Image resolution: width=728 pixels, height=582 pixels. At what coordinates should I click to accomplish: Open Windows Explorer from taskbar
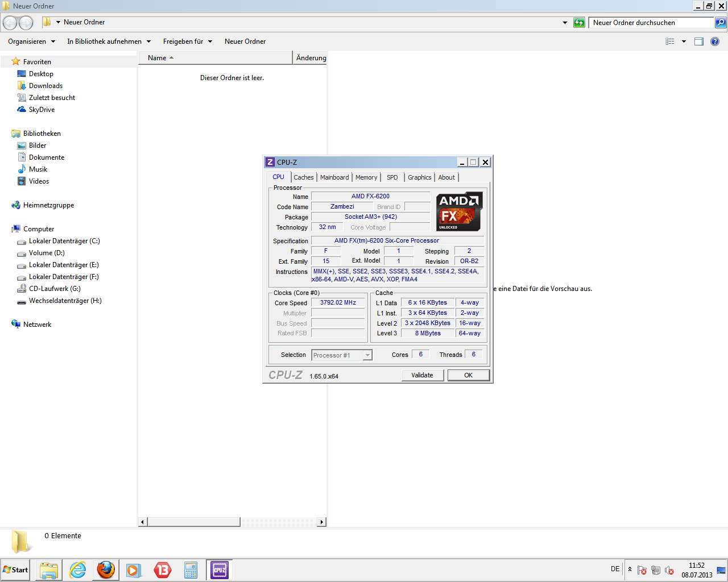click(x=49, y=570)
